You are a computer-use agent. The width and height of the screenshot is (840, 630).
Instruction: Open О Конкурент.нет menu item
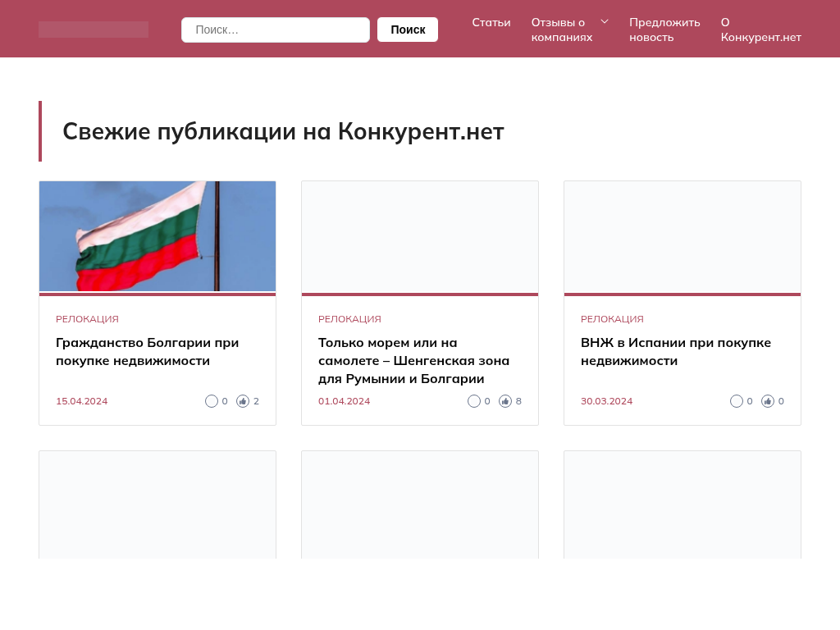pos(760,30)
